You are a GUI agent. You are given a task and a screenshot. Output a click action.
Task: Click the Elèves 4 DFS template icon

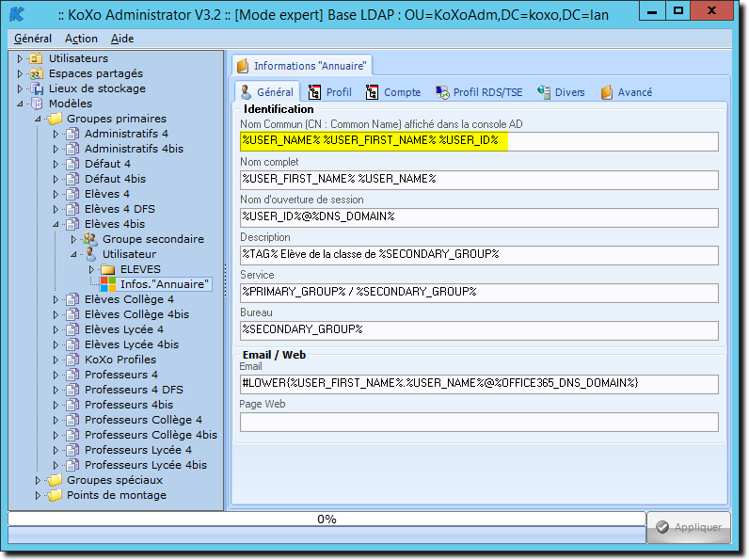72,209
